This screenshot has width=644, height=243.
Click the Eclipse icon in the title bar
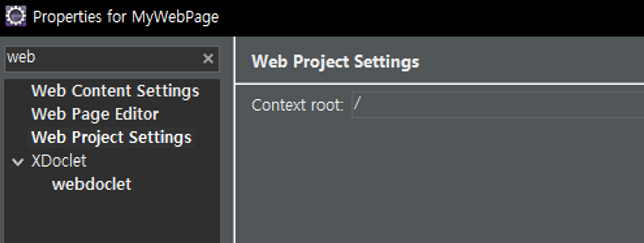[15, 17]
